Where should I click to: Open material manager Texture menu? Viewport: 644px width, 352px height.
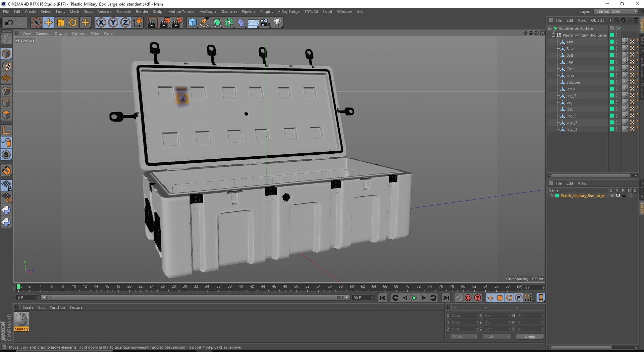76,307
